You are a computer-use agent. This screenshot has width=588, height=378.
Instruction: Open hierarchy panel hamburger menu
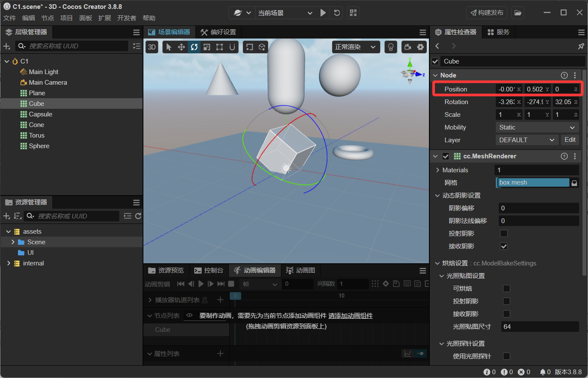136,32
